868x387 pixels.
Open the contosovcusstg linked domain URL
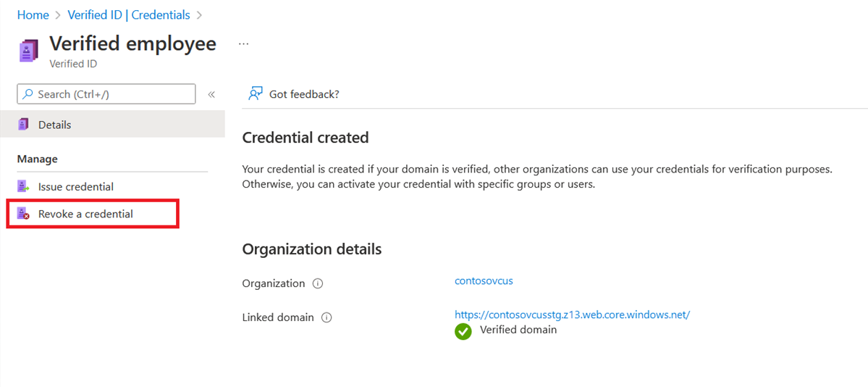pos(573,315)
